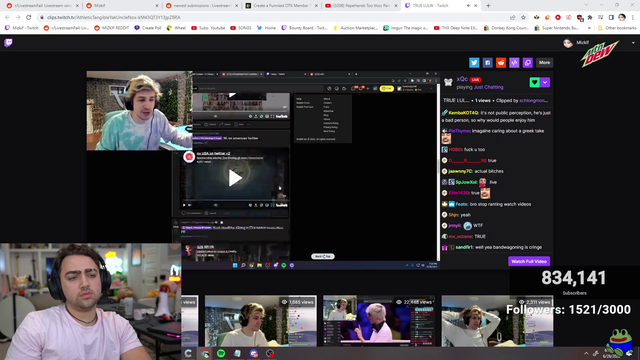Click sandfir1's username in chat
This screenshot has width=640, height=360.
[464, 247]
